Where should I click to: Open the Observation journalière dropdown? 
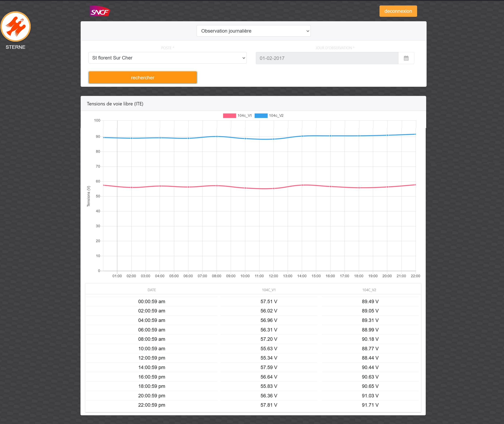pos(253,31)
